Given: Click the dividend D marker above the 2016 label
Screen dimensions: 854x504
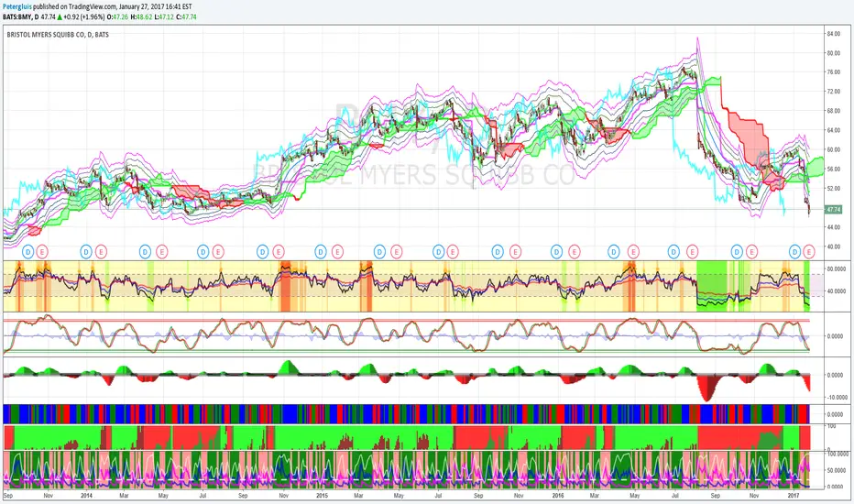Looking at the screenshot, I should [x=556, y=252].
